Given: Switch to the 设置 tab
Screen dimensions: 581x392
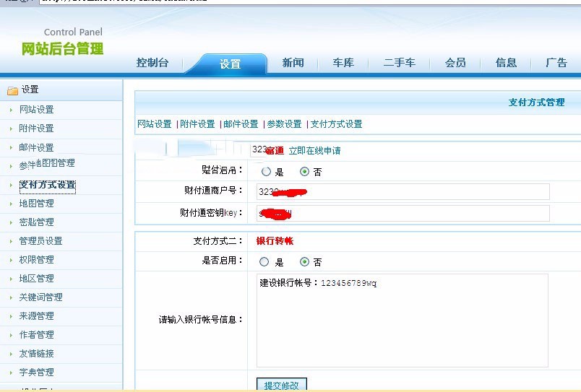Looking at the screenshot, I should 230,64.
